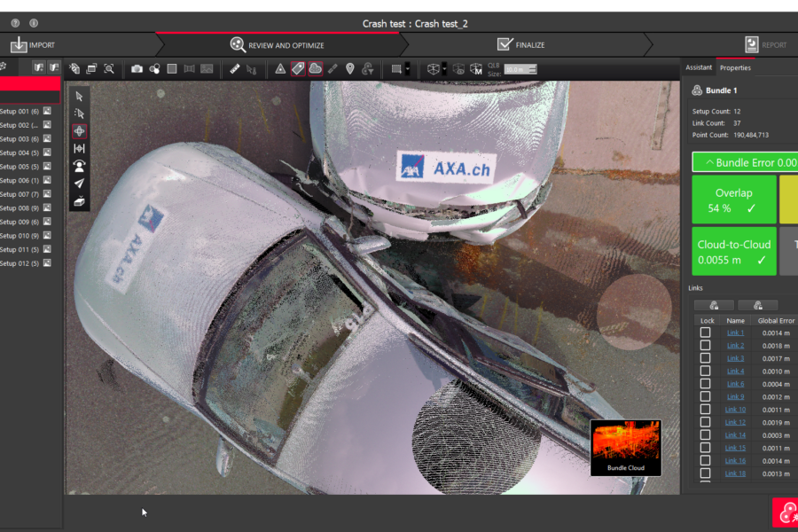Click the Cloud-to-Cloud 0.0055 m tile
Image resolution: width=798 pixels, height=532 pixels.
[x=734, y=252]
